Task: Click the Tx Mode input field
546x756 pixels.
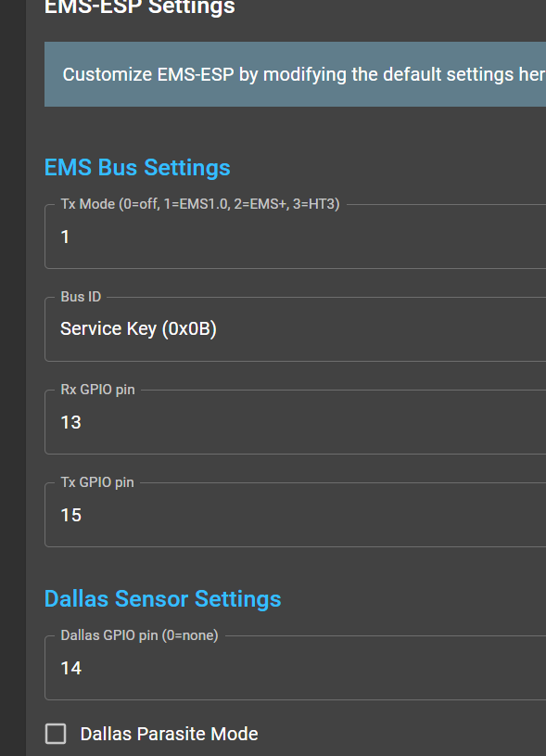Action: (278, 237)
